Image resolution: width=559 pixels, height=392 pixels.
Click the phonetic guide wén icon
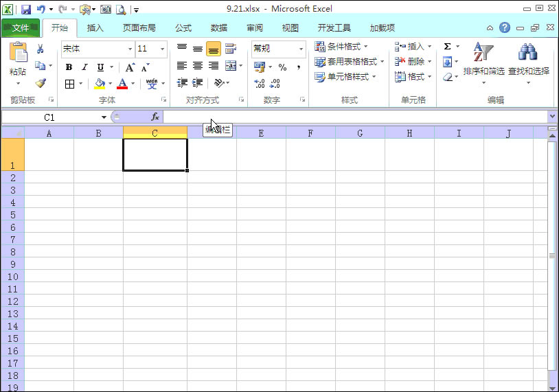tap(152, 84)
